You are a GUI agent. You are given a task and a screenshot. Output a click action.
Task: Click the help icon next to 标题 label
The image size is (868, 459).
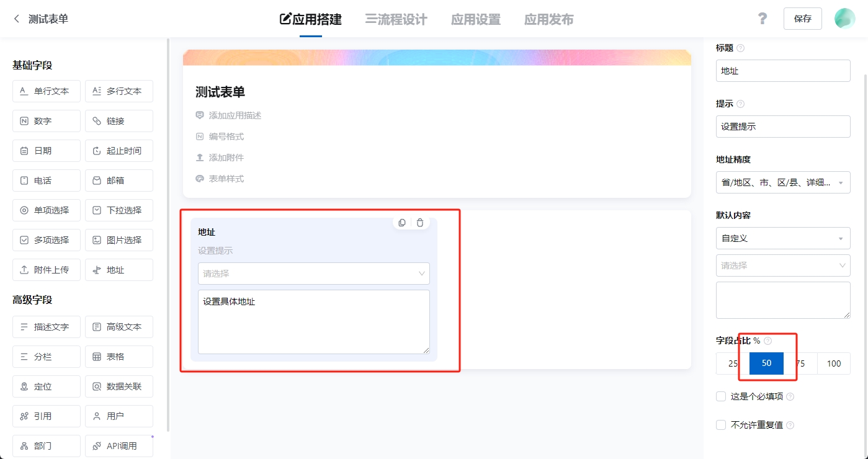point(740,48)
